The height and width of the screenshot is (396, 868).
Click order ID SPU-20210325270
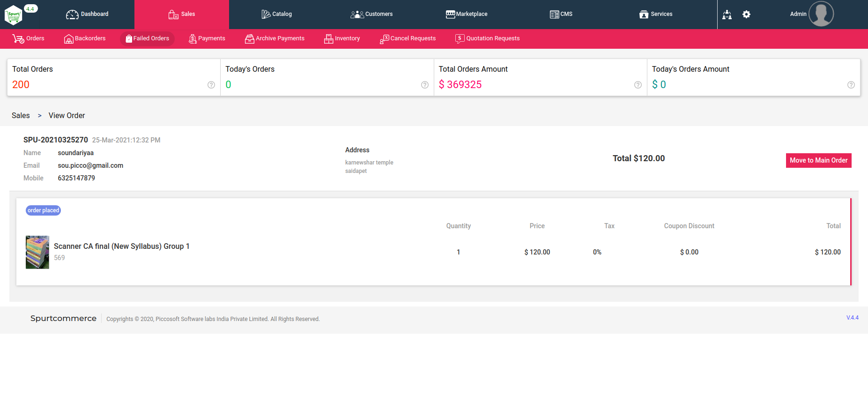point(56,140)
